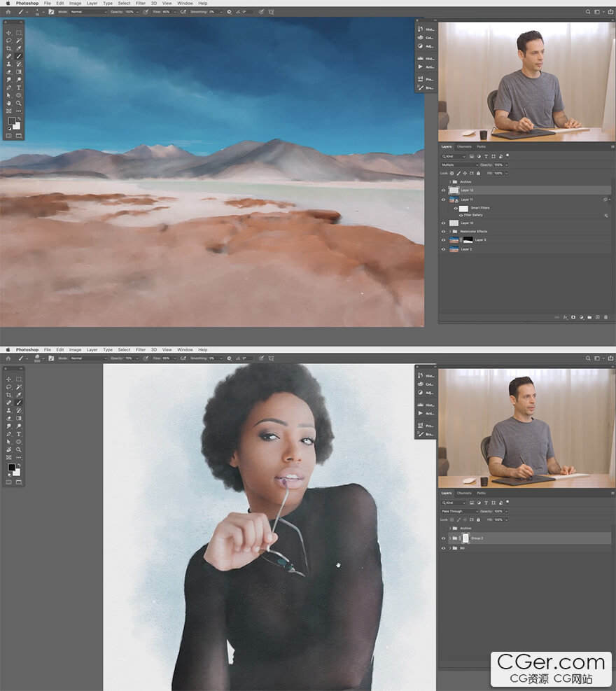The width and height of the screenshot is (616, 691).
Task: Hide Layer 3 in top window
Action: tap(444, 240)
